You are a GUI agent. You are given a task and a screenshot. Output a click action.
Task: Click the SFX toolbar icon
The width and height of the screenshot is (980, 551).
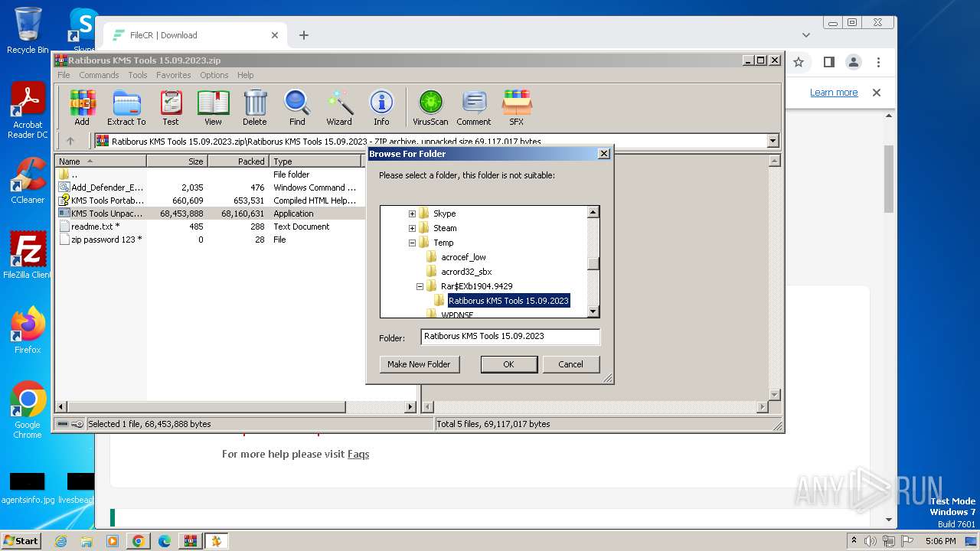517,107
